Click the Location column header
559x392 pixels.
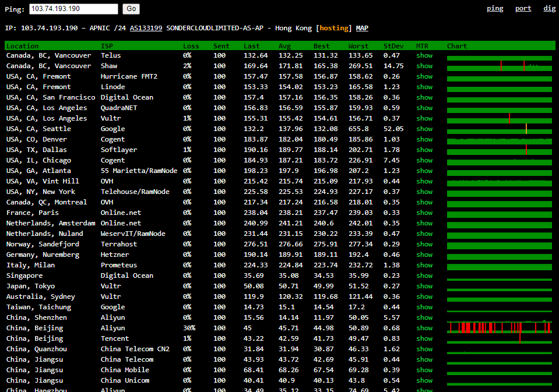[x=23, y=46]
